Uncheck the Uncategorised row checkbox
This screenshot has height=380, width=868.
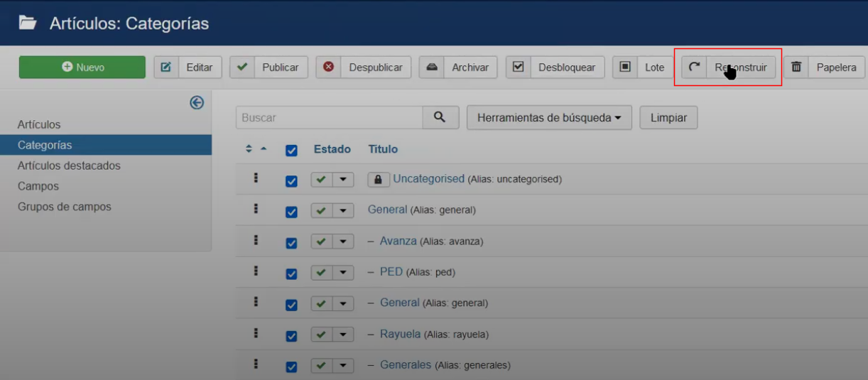click(291, 180)
